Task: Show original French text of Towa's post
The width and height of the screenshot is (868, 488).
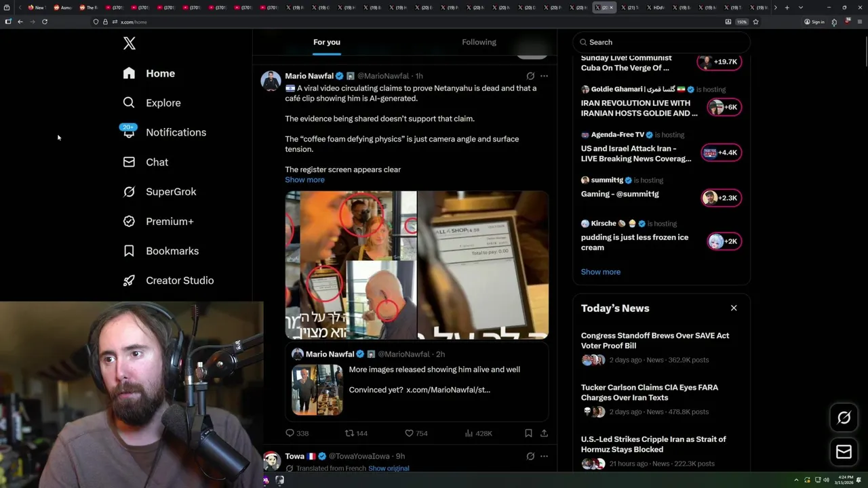Action: tap(389, 468)
